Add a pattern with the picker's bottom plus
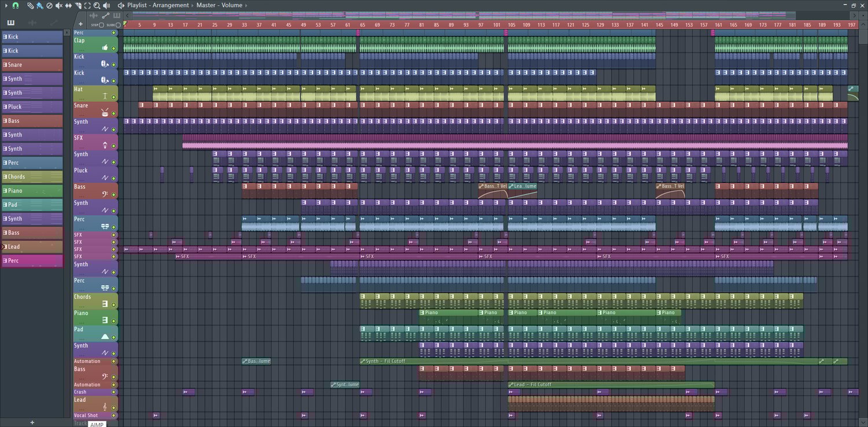The width and height of the screenshot is (868, 427). pos(32,422)
